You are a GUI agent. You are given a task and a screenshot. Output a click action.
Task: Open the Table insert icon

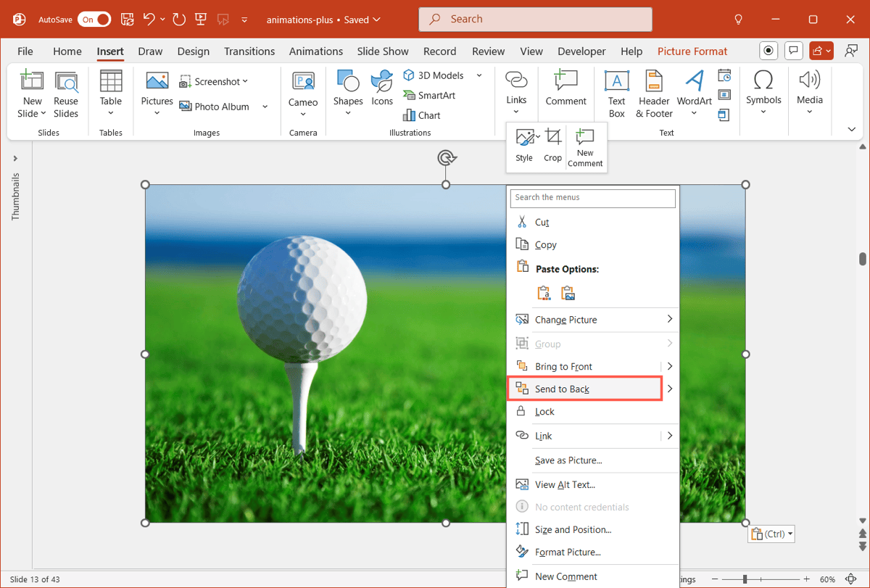[x=111, y=81]
